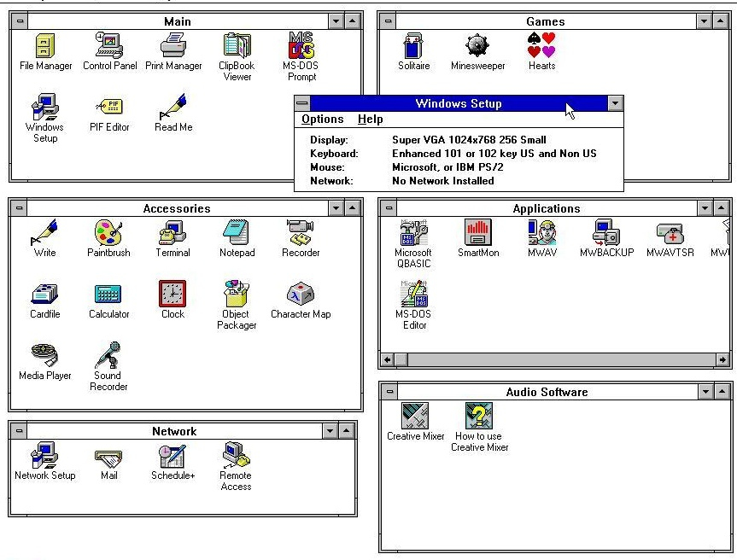Open the Sound Recorder icon
The height and width of the screenshot is (560, 737).
108,355
